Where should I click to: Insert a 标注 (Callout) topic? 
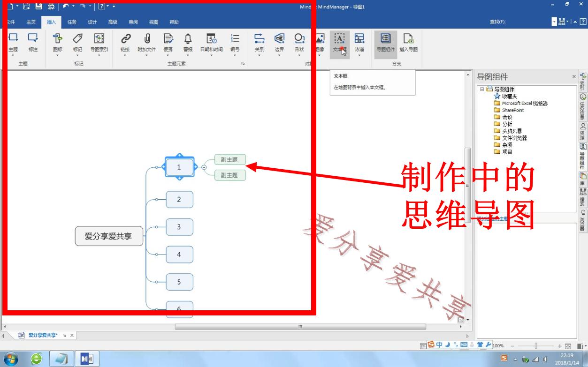click(x=32, y=45)
